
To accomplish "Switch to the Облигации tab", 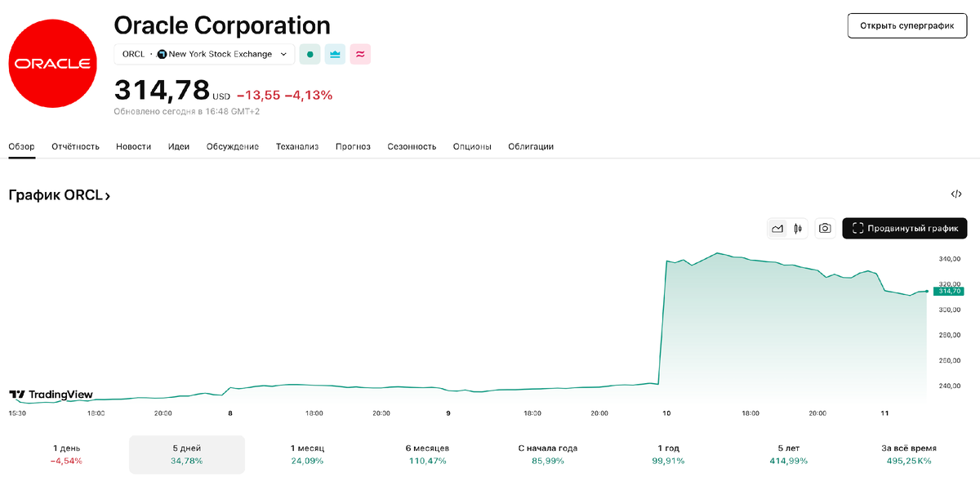I will (531, 146).
